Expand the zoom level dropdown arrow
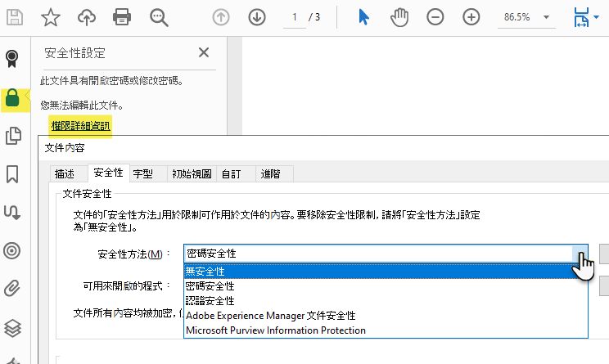Screen dimensions: 609x364 pos(546,17)
